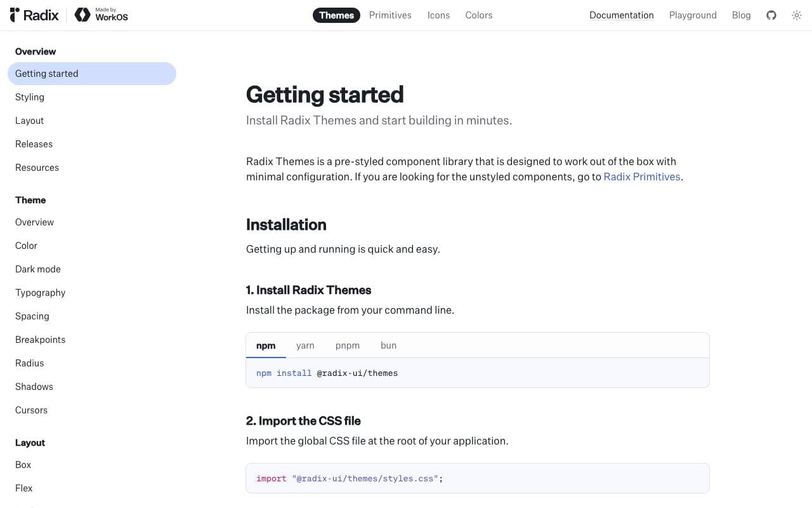Follow the Radix Primitives inline link
Viewport: 812px width, 508px height.
coord(642,177)
